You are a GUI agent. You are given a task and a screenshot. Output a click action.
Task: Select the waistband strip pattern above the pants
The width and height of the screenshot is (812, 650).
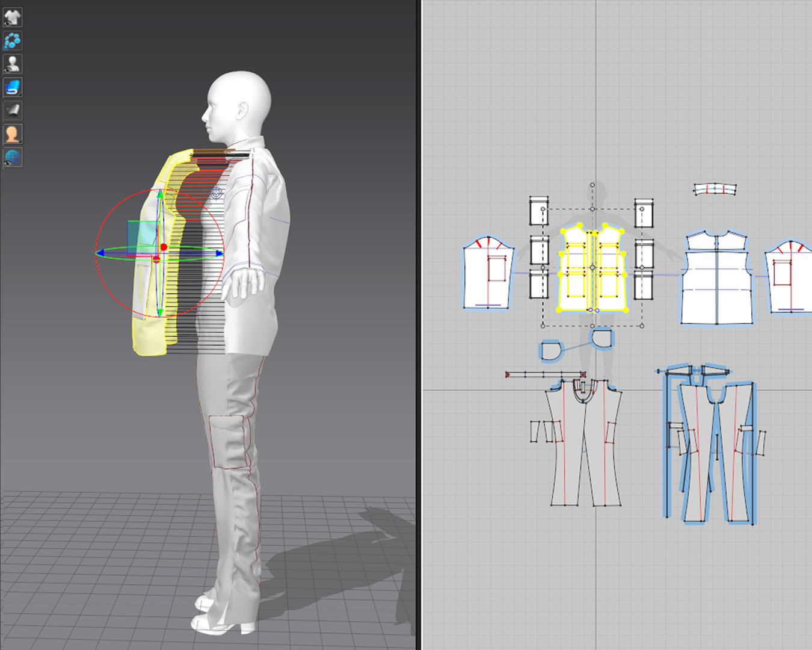[x=544, y=374]
